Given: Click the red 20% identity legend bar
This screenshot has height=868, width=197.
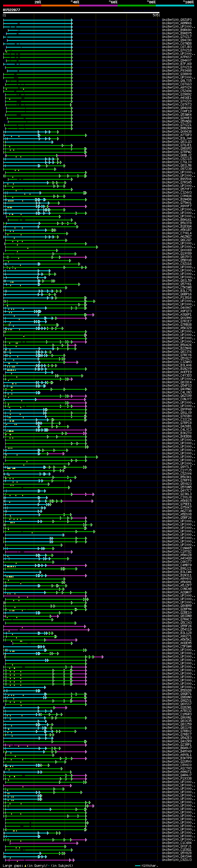Looking at the screenshot, I should (22, 6).
